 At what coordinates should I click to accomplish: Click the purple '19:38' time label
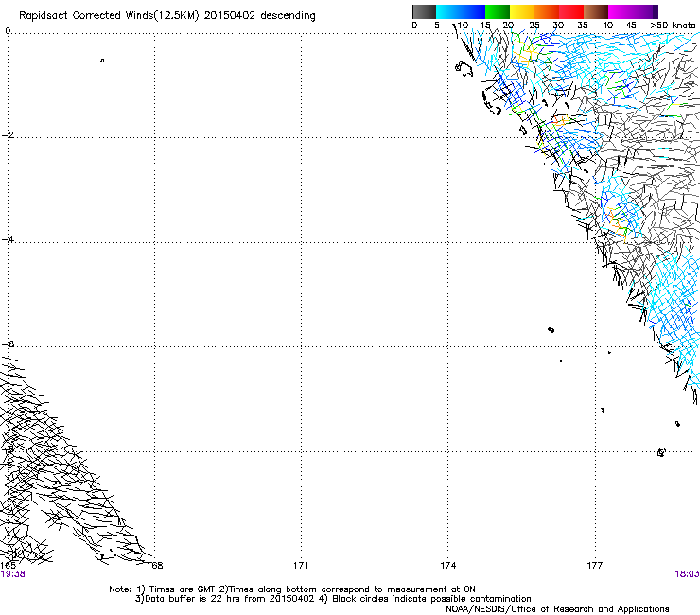click(12, 574)
